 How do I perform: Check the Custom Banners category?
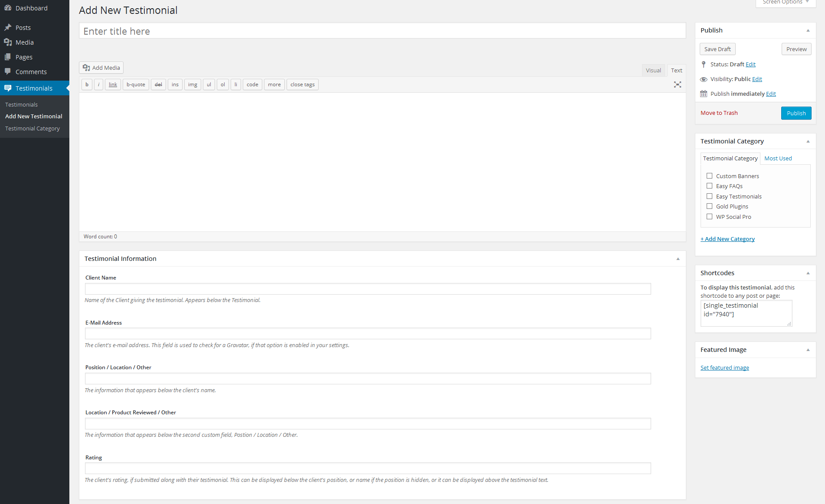pos(709,176)
